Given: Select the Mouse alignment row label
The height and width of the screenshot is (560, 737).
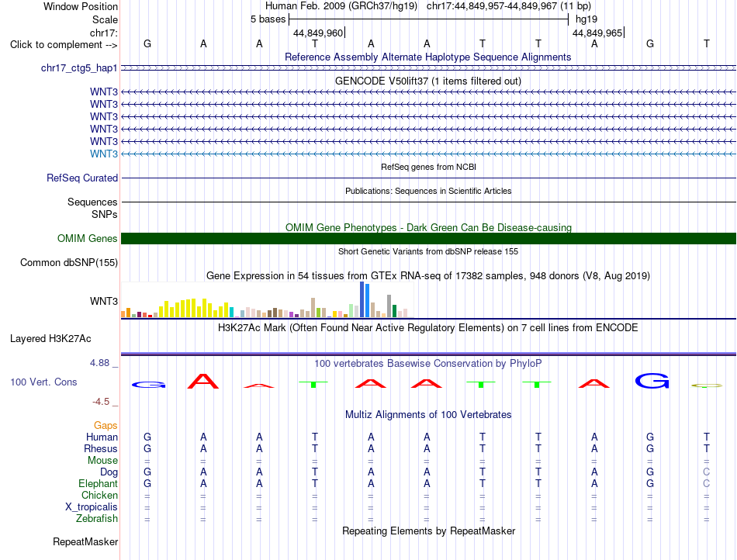Looking at the screenshot, I should pyautogui.click(x=102, y=461).
